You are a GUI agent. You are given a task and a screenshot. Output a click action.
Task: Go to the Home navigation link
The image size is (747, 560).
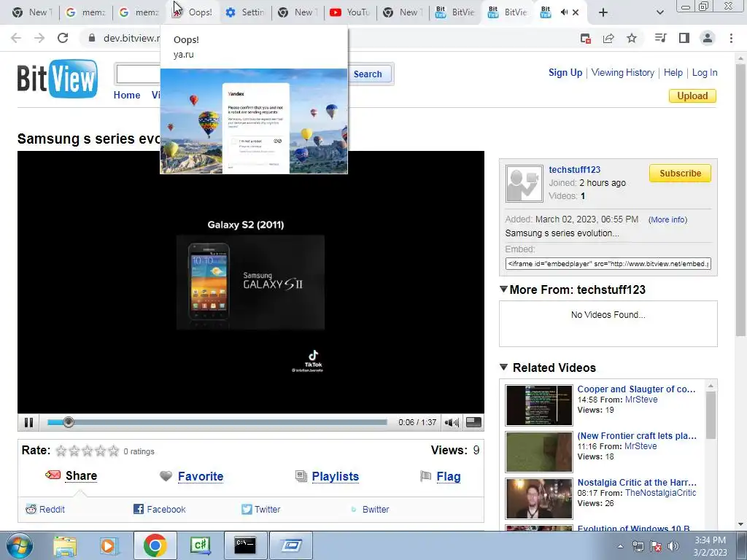click(127, 95)
